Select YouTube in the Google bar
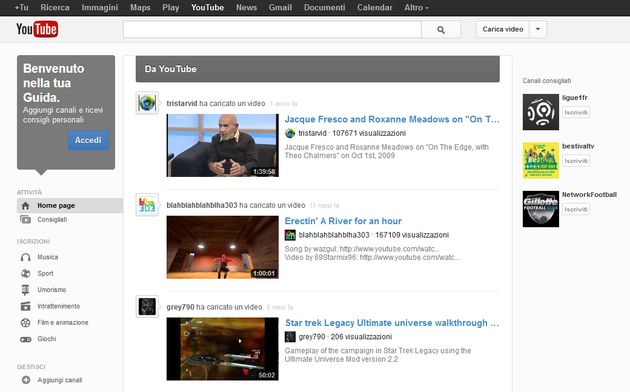630x392 pixels. [207, 8]
